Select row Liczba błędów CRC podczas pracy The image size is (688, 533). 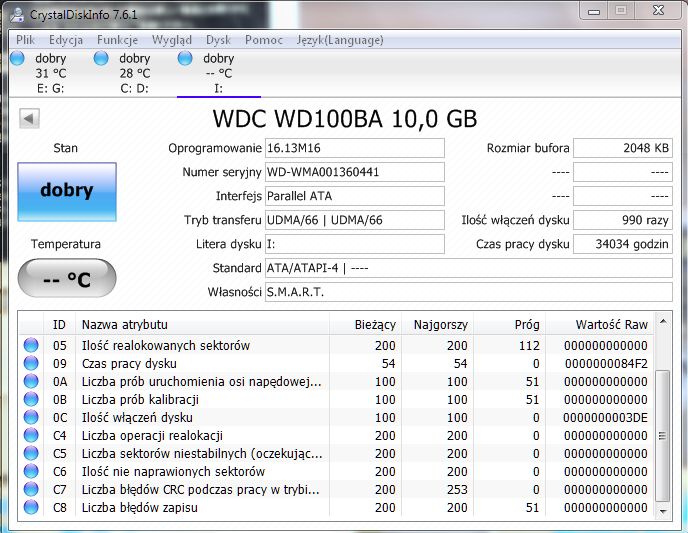click(x=336, y=489)
